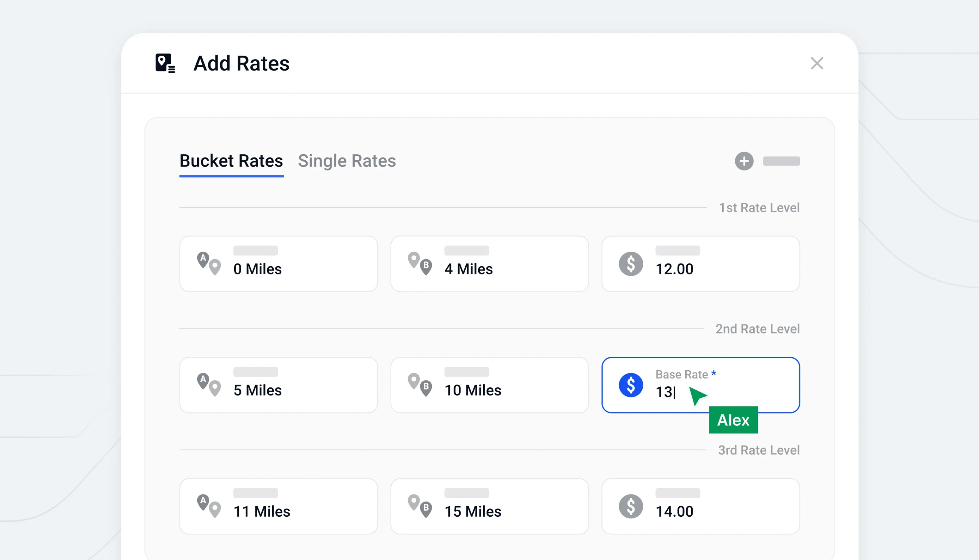Click the 1st Rate Level label
The width and height of the screenshot is (979, 560).
(x=759, y=208)
